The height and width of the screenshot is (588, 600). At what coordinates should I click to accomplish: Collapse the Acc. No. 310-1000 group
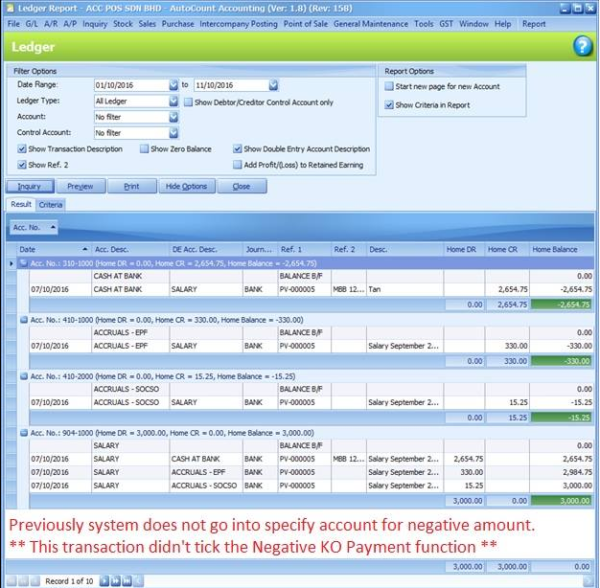tap(24, 263)
